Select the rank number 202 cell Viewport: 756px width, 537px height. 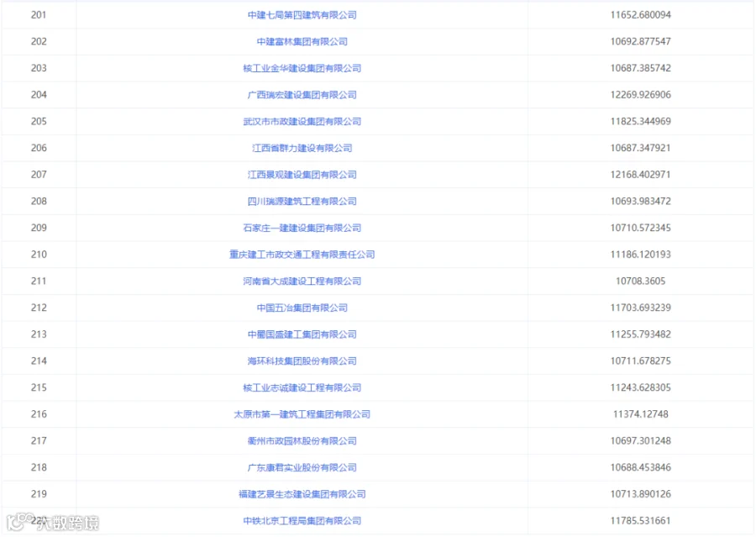(39, 41)
